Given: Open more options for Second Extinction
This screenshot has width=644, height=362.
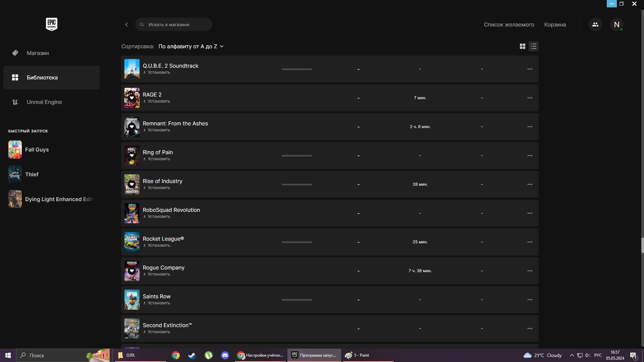Looking at the screenshot, I should tap(530, 328).
